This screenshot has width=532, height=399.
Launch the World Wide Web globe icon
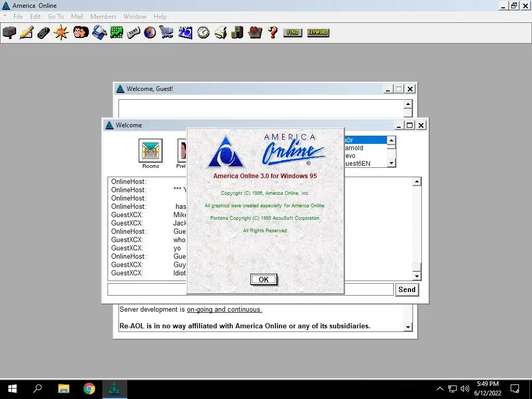[x=150, y=33]
